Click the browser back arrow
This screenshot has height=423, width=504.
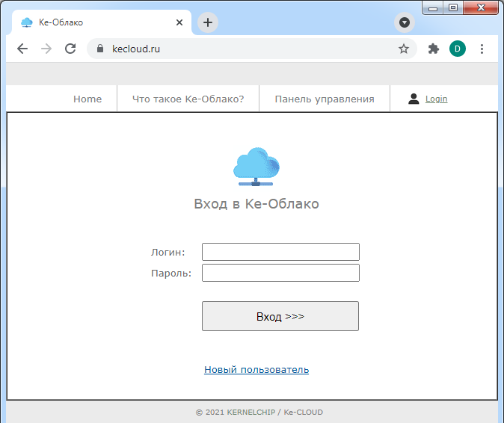tap(22, 49)
